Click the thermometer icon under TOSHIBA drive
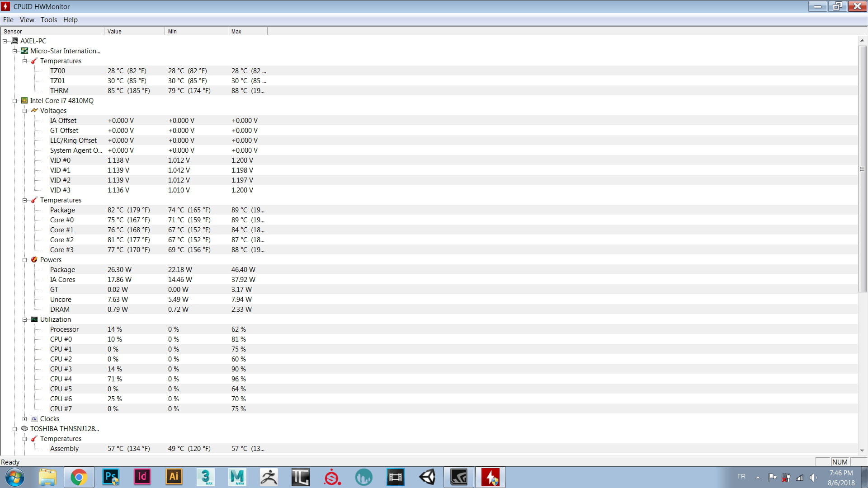 [x=34, y=439]
